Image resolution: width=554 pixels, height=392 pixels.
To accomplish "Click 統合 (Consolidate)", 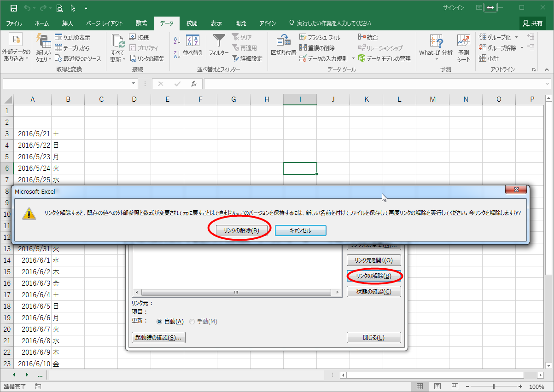I will click(368, 37).
